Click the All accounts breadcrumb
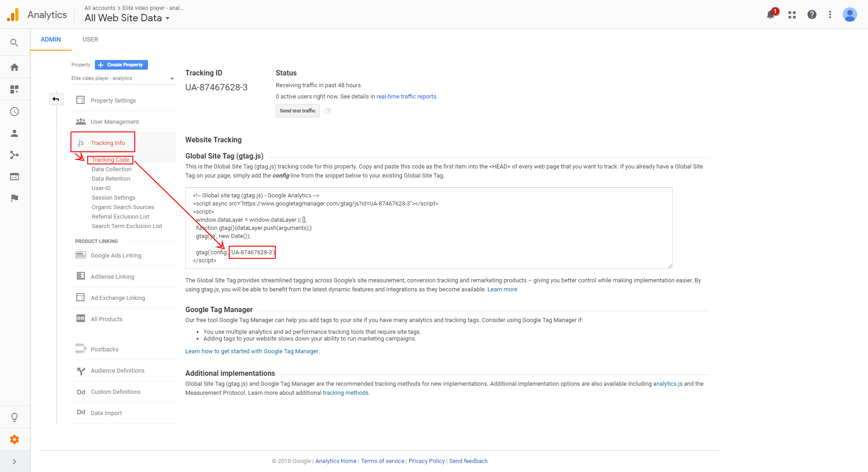Screen dimensions: 868x472 [x=100, y=8]
